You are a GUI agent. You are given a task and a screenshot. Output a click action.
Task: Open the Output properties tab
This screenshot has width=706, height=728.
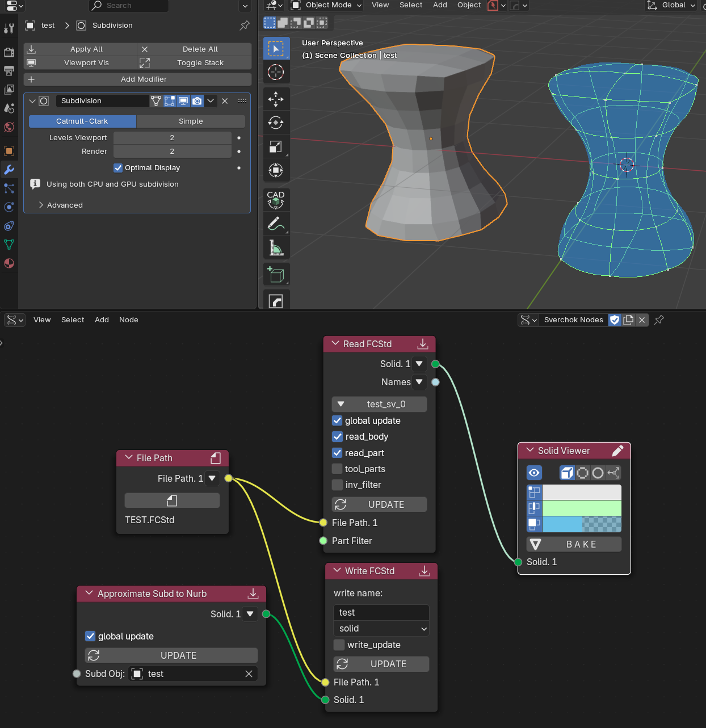[x=9, y=71]
